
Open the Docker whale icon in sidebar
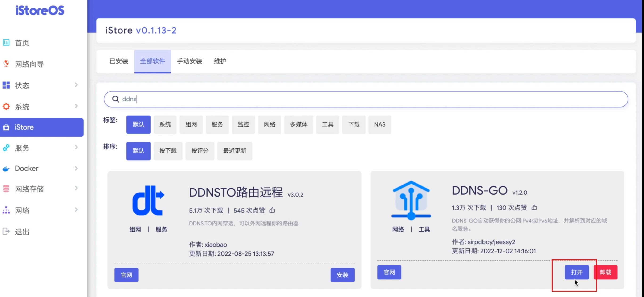tap(6, 168)
